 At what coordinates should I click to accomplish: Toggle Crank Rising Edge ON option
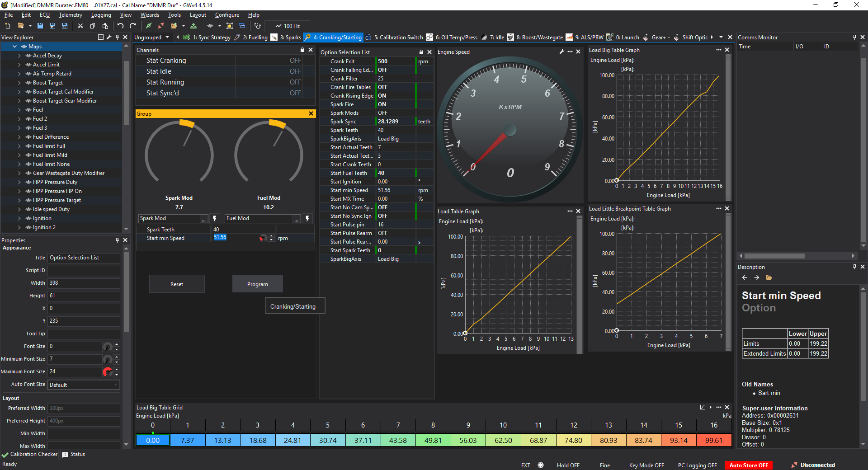[382, 96]
